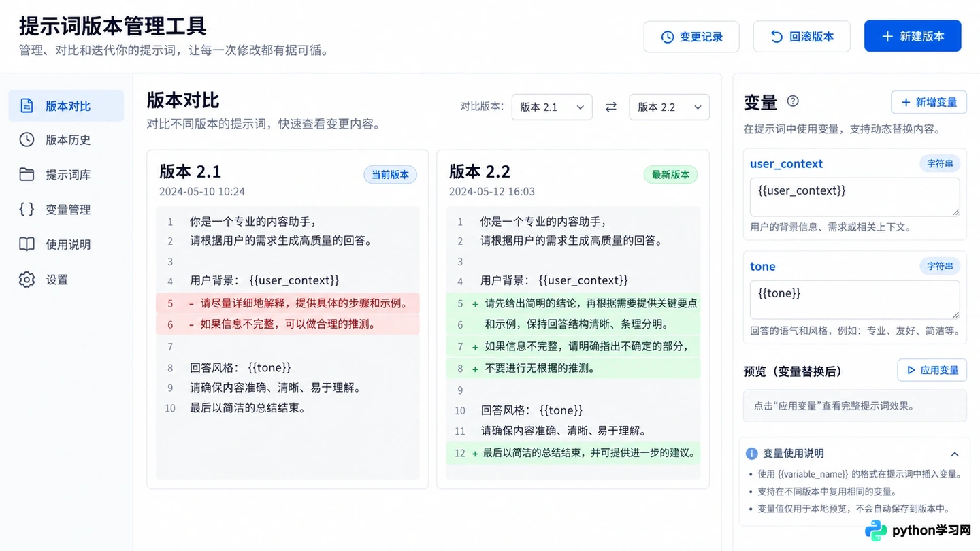Create a new version with 新建版本
This screenshot has width=980, height=551.
[913, 36]
